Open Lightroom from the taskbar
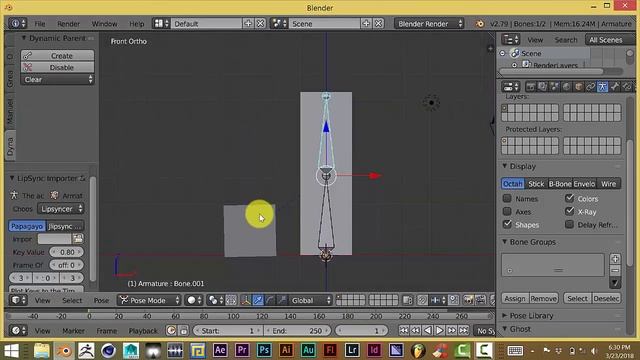 352,350
